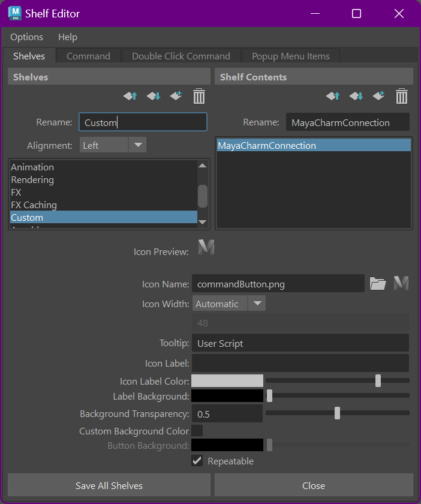Screen dimensions: 421x504
Task: Click the Icon Preview thumbnail
Action: [206, 247]
